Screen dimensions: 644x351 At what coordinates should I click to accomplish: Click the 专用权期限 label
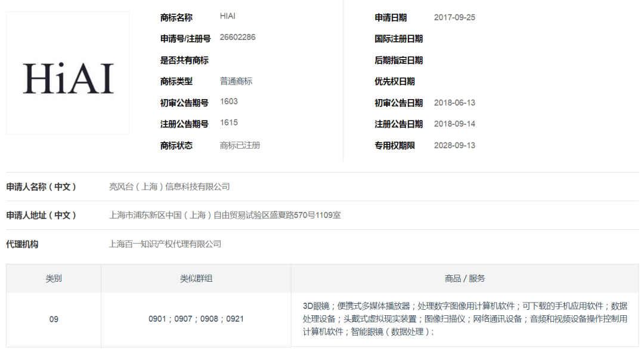tap(395, 146)
